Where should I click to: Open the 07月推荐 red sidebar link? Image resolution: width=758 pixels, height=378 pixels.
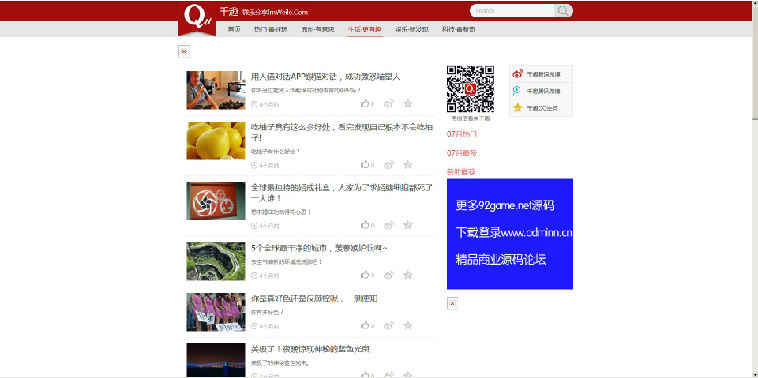click(x=462, y=153)
